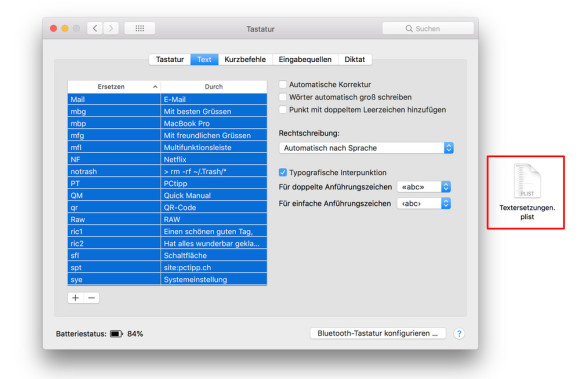This screenshot has width=580, height=379.
Task: Open double quotation marks style dropdown
Action: (424, 187)
